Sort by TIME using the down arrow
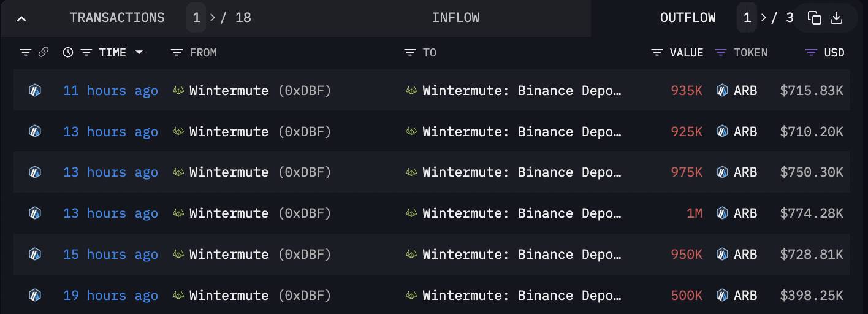The height and width of the screenshot is (314, 868). (139, 53)
